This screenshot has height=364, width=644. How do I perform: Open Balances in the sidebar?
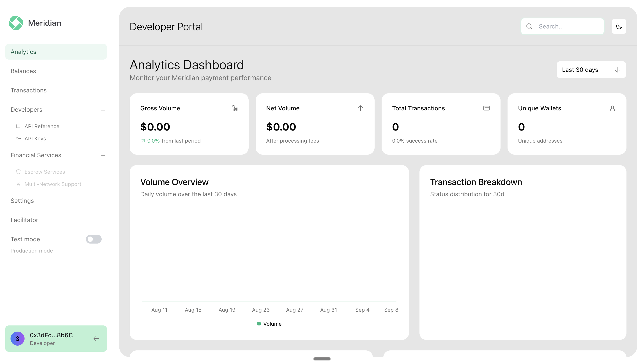[23, 71]
